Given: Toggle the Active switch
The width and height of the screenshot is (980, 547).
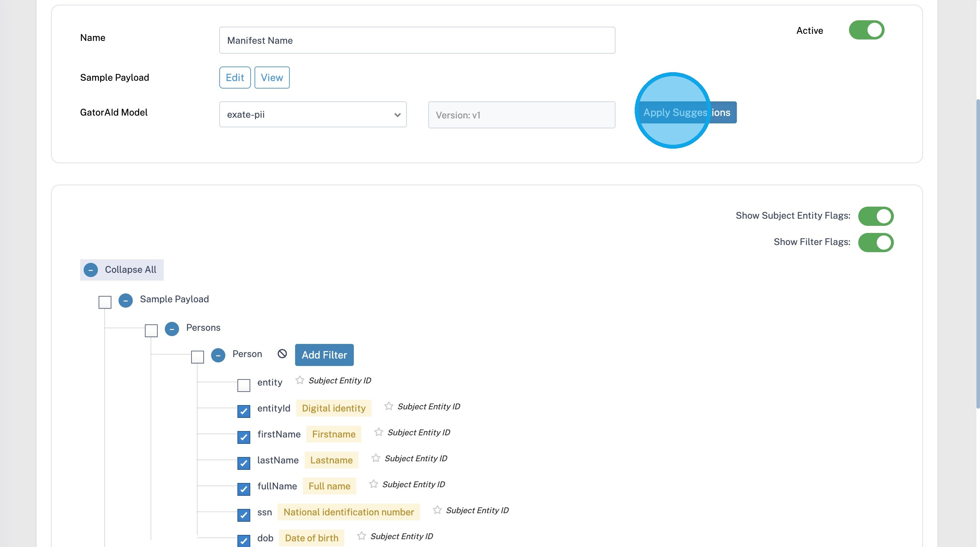Looking at the screenshot, I should coord(866,30).
